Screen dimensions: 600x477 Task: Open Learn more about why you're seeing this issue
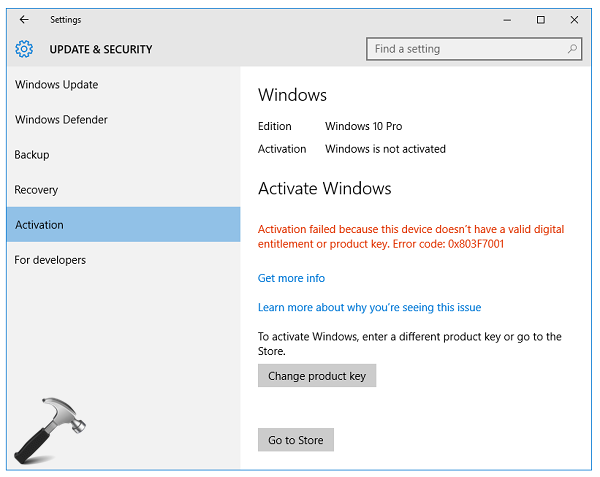369,308
